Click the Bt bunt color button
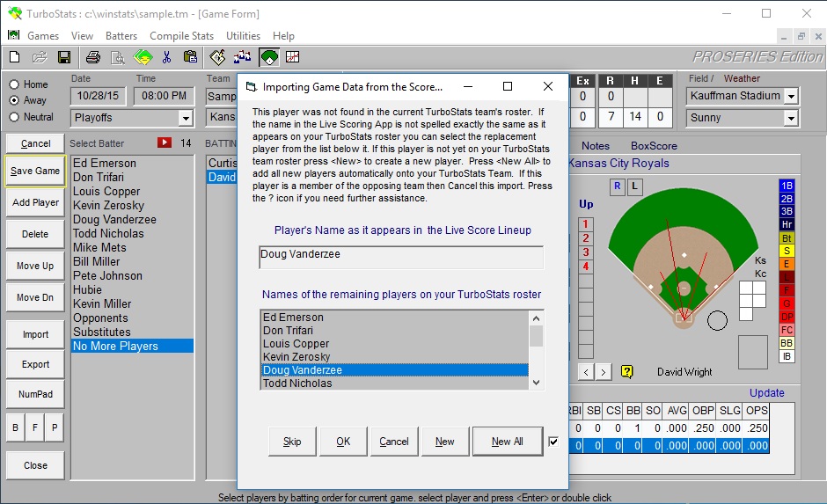 787,238
